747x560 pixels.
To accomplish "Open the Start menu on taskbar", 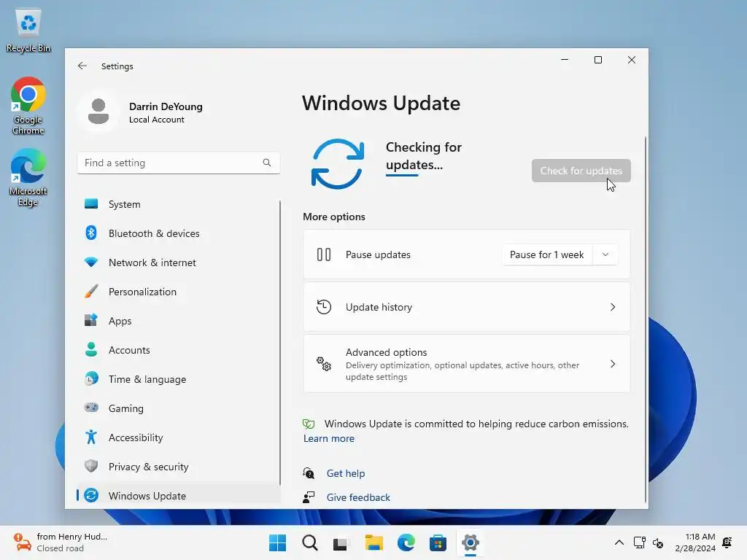I will click(x=277, y=542).
